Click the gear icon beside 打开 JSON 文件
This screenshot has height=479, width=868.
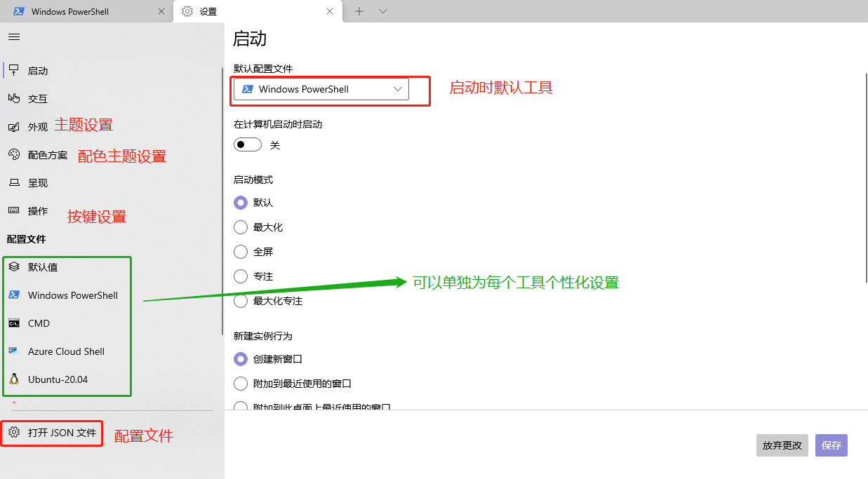[14, 433]
